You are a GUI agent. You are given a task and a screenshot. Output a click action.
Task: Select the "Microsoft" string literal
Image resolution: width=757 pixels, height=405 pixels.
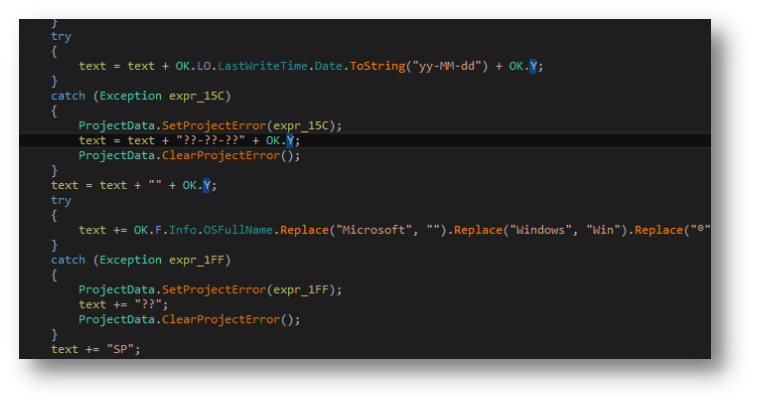click(374, 230)
